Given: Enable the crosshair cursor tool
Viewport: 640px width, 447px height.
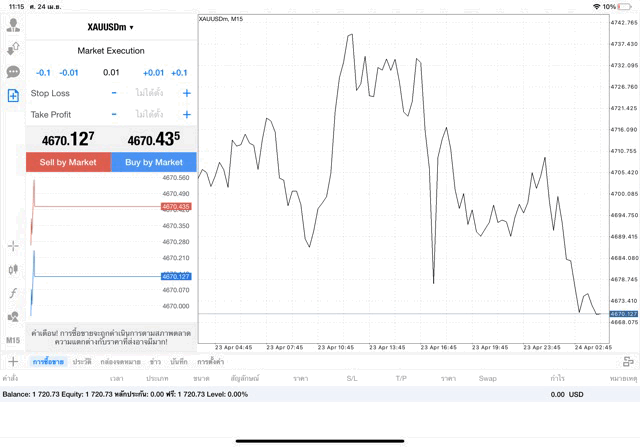Looking at the screenshot, I should [x=13, y=246].
